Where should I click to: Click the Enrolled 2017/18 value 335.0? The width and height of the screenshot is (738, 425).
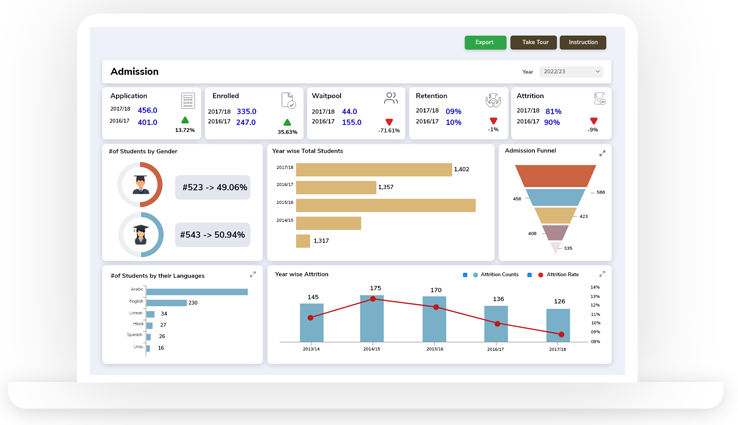247,112
